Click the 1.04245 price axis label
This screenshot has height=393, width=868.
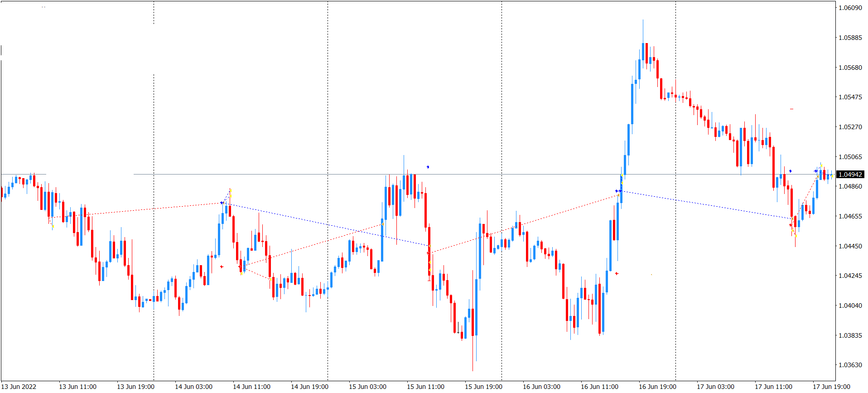850,276
